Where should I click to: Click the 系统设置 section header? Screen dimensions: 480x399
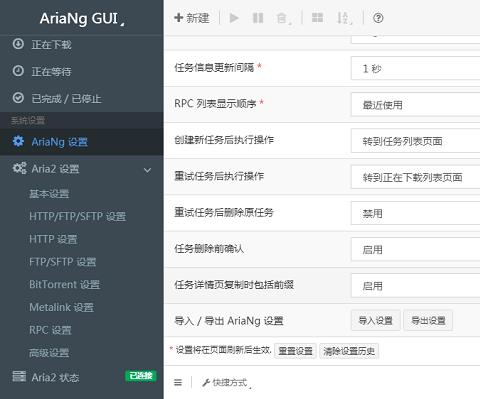28,120
